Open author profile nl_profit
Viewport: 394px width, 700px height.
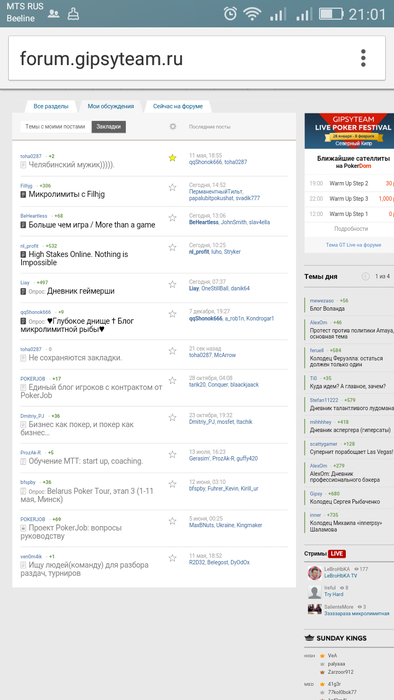pos(29,246)
